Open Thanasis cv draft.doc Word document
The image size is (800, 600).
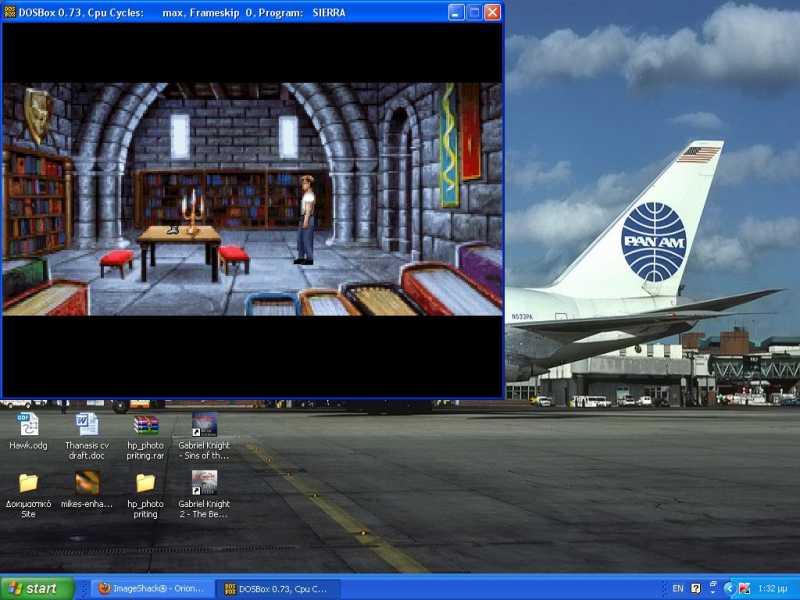(x=86, y=425)
